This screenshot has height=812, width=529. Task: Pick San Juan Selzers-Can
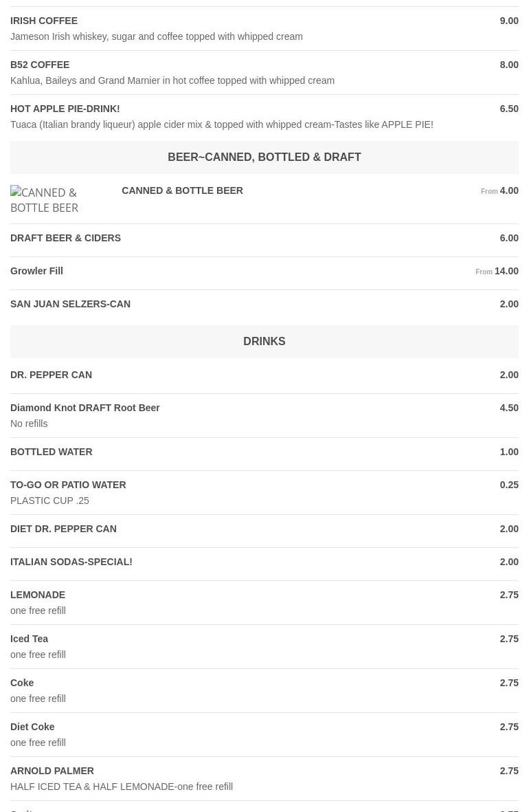click(x=70, y=304)
